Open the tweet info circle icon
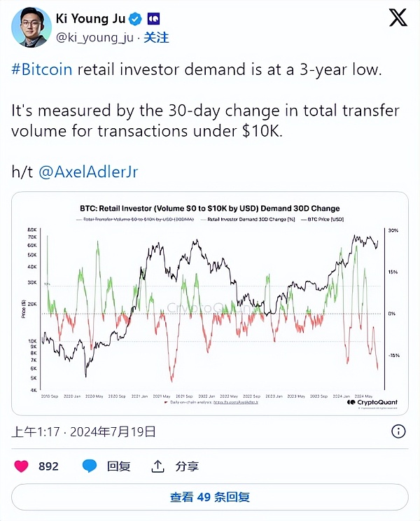 click(x=398, y=431)
